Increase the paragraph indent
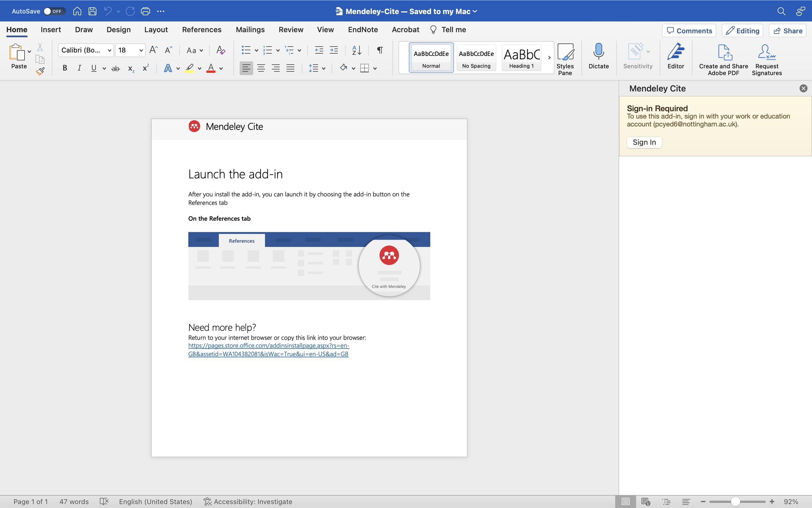 pos(334,50)
